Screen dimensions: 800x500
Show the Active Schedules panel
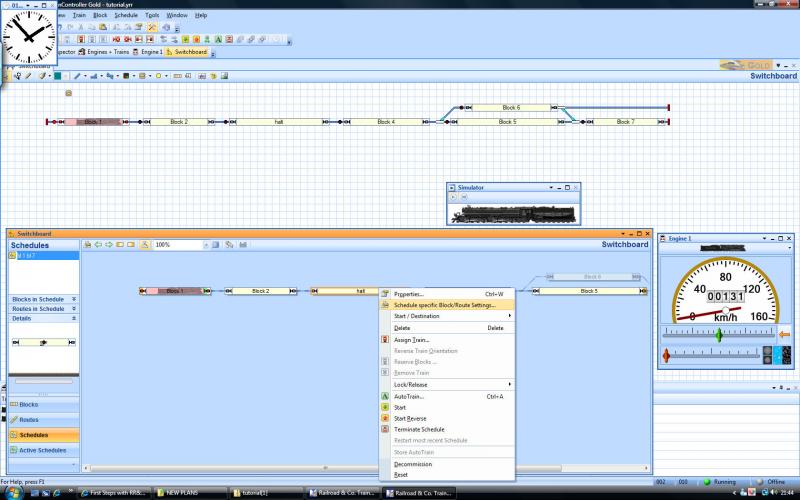tap(42, 450)
